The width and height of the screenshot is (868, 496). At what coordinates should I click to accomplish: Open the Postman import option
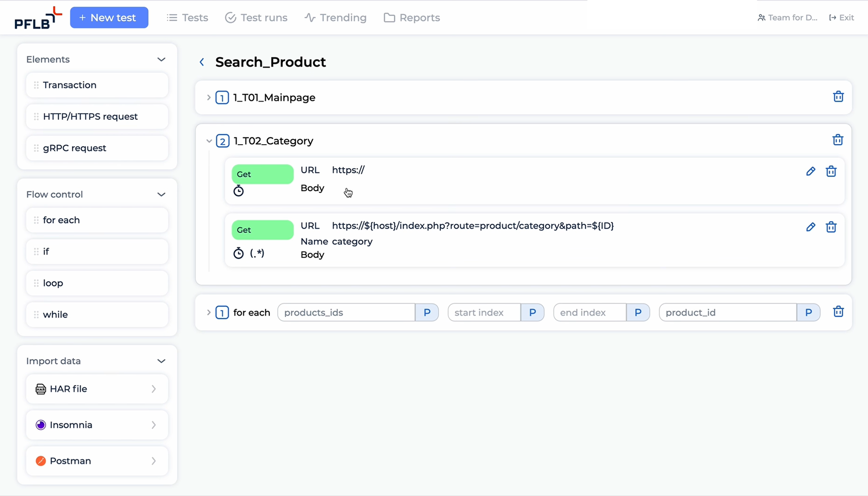[x=97, y=461]
